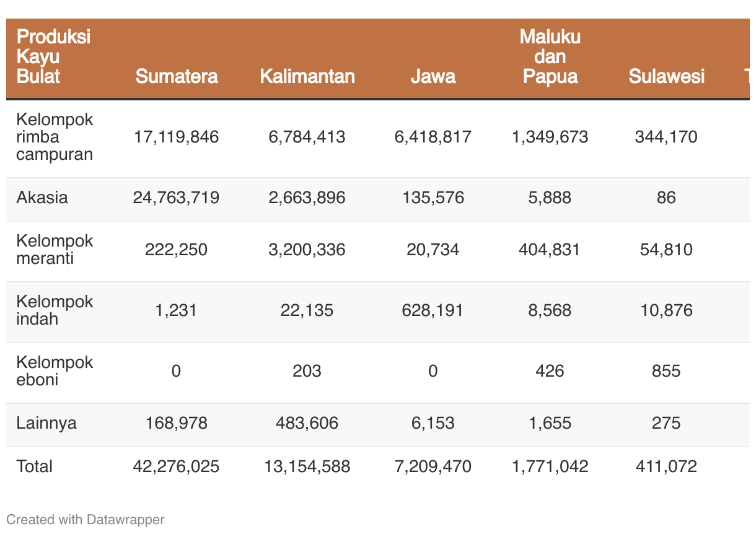Select the Sulawesi column header
This screenshot has height=534, width=756.
tap(667, 76)
